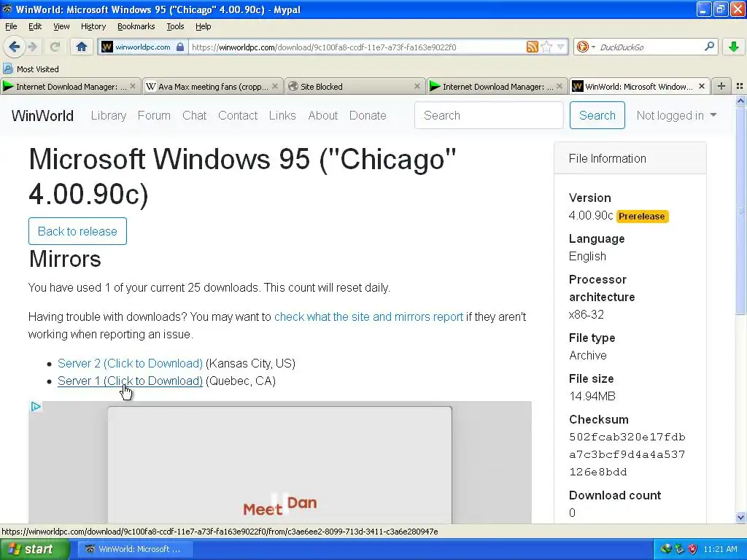Open the File menu
The height and width of the screenshot is (560, 747).
pos(11,26)
